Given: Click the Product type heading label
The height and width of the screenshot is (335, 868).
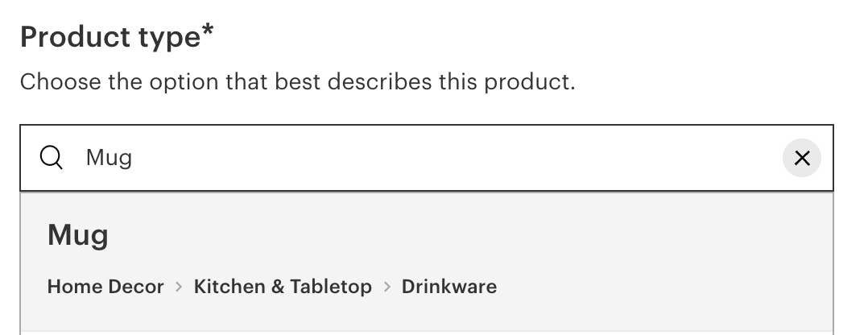Looking at the screenshot, I should (x=110, y=37).
